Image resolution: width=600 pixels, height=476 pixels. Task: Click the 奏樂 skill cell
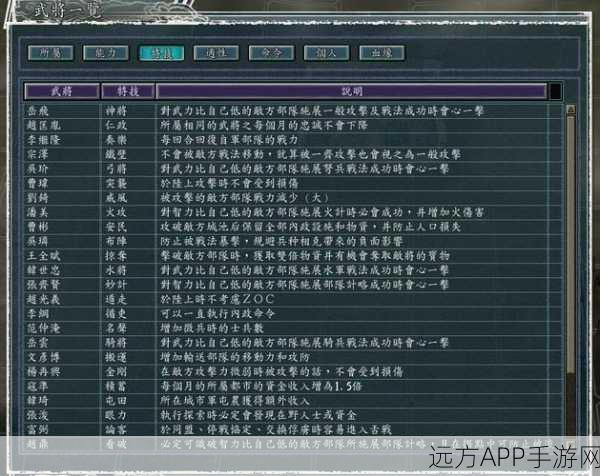coord(116,140)
